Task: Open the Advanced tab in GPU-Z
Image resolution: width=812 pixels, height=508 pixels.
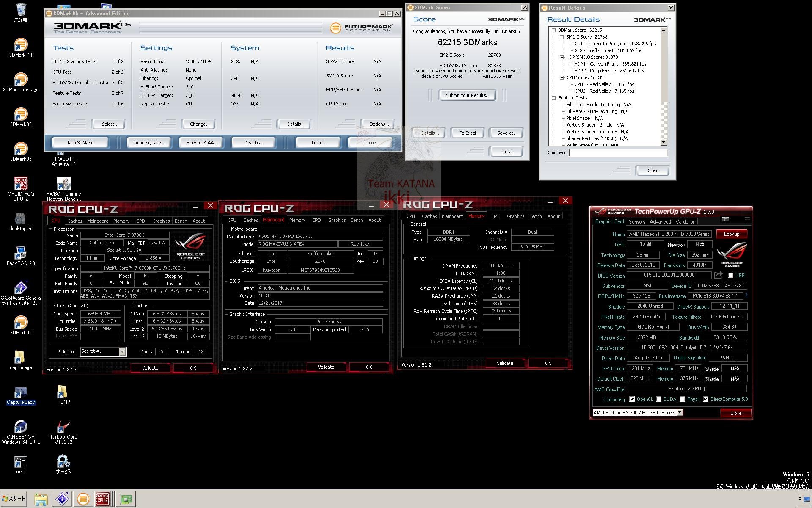Action: 660,222
